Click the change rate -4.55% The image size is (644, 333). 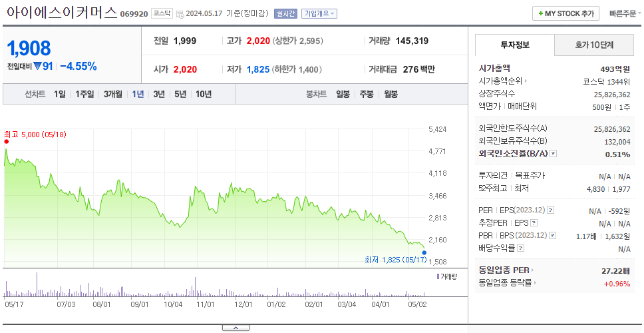click(79, 66)
